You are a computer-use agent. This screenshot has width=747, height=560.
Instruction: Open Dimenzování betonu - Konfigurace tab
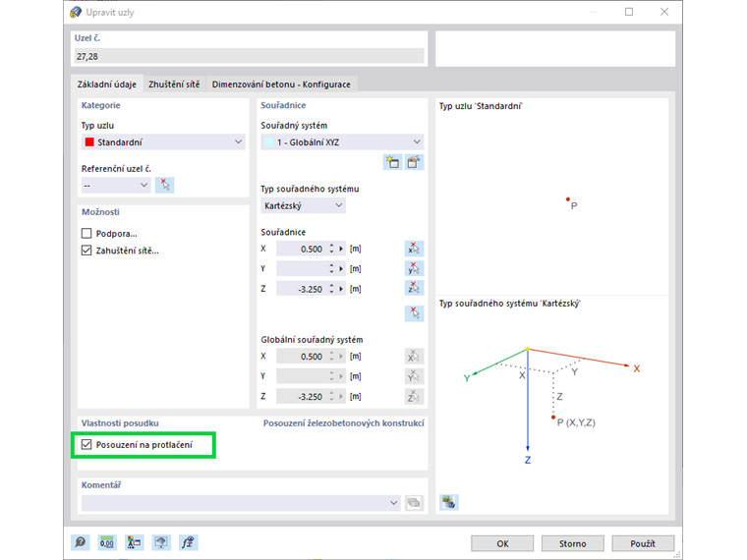(281, 84)
